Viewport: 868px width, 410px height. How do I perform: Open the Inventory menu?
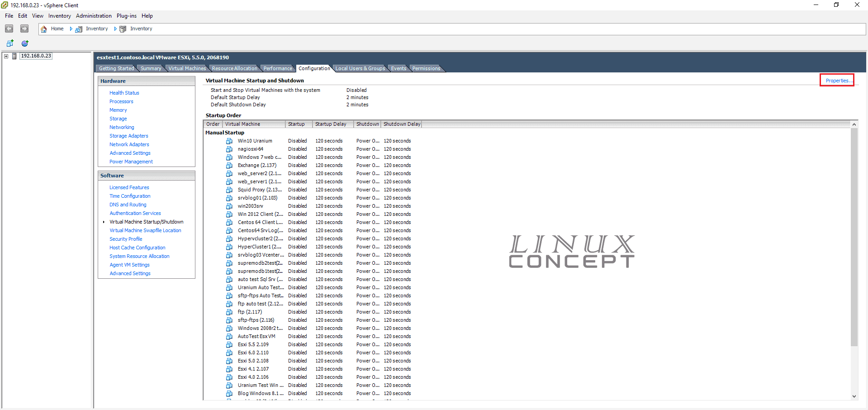click(x=60, y=16)
